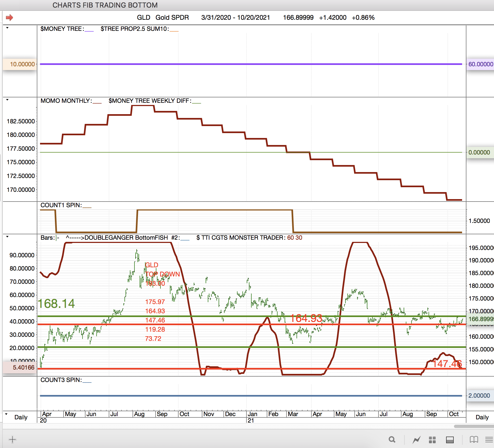The image size is (494, 448).
Task: Click the plus icon in the bottom toolbar
Action: click(x=12, y=439)
